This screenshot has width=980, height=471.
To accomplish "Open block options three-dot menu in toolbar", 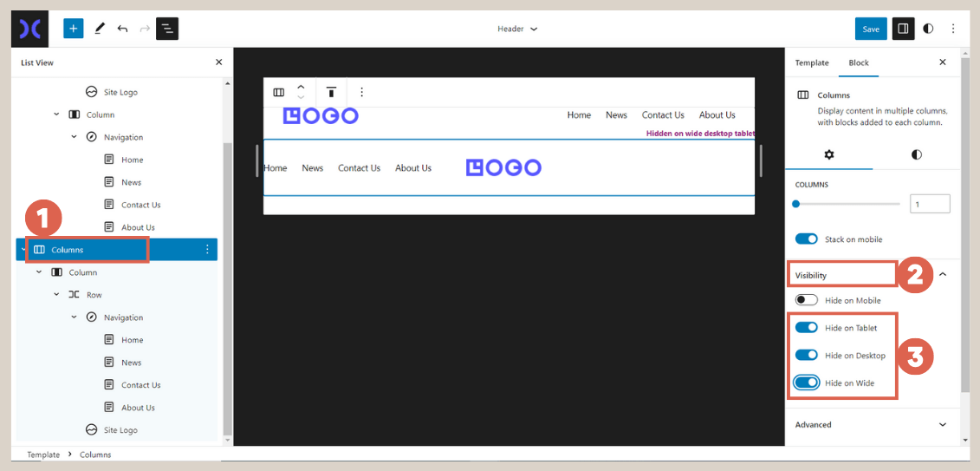I will [x=362, y=92].
